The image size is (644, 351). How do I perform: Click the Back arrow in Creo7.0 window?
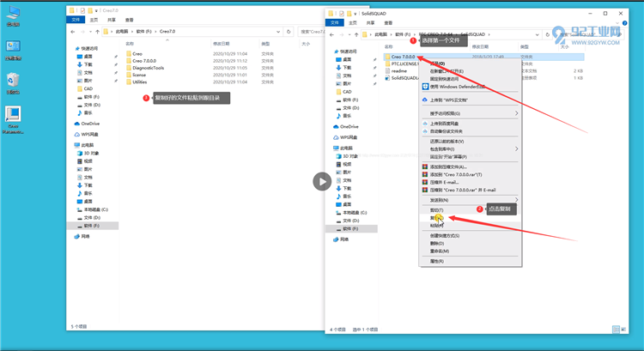(73, 32)
